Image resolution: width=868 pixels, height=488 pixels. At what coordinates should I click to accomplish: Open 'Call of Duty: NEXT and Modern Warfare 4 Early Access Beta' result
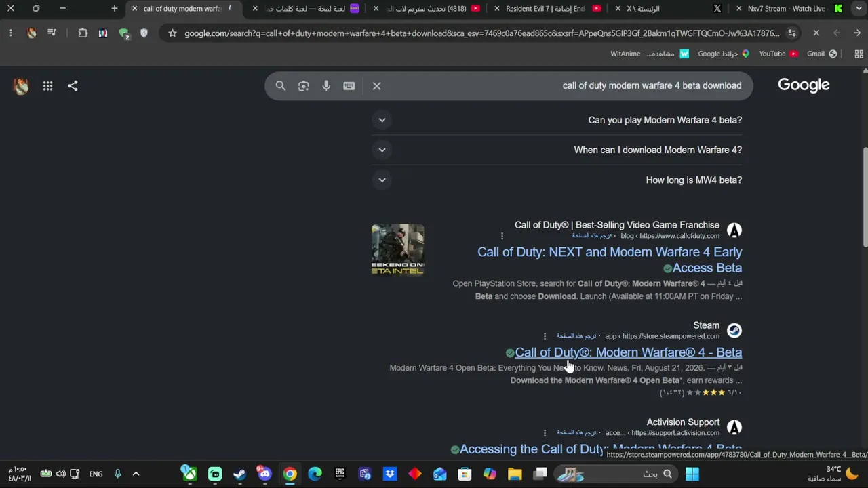click(x=610, y=260)
